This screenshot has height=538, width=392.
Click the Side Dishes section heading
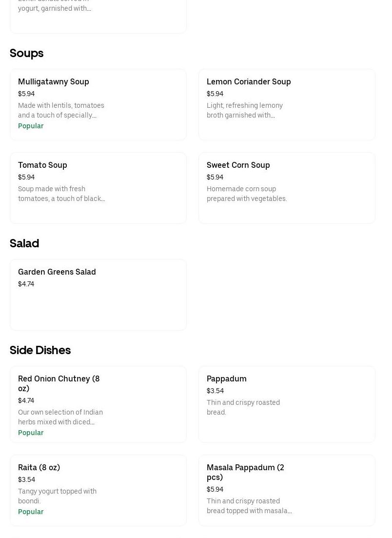[40, 350]
